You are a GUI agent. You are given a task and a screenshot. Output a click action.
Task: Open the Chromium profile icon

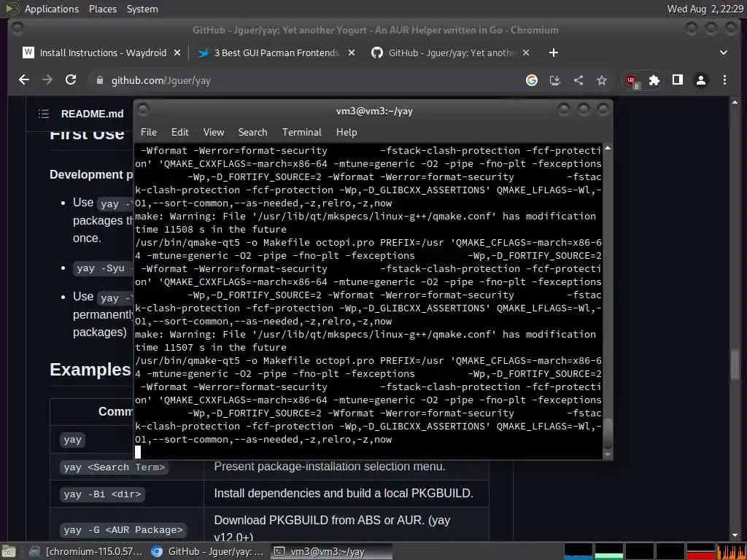click(x=701, y=80)
